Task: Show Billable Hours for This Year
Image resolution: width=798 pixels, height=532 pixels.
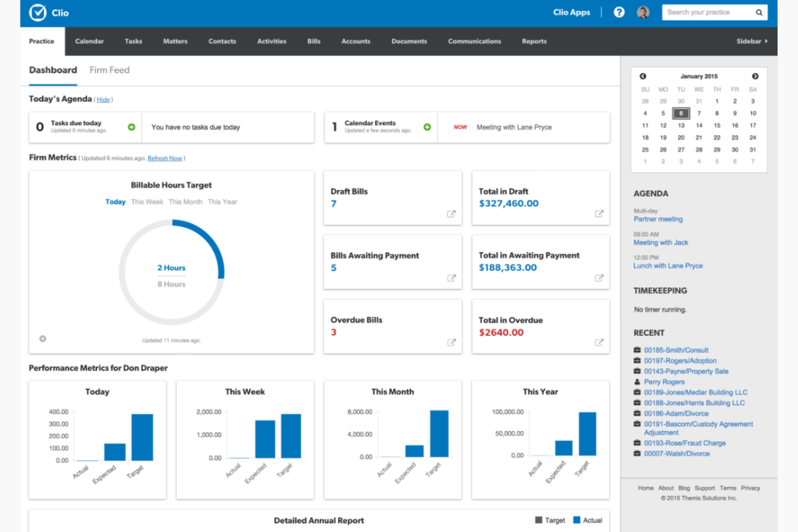Action: (x=223, y=202)
